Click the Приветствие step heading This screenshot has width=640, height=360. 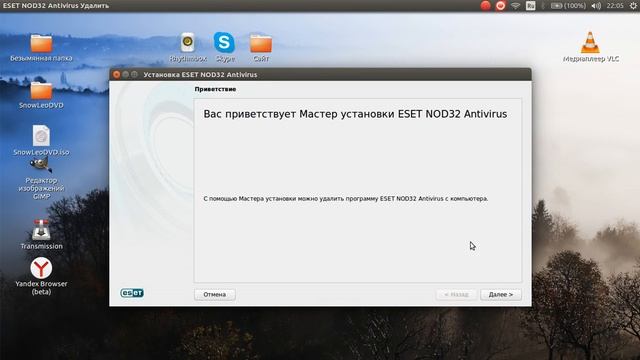click(215, 89)
